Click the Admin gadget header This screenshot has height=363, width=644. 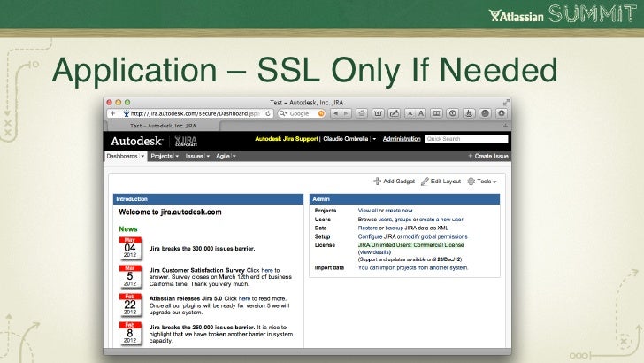[x=404, y=199]
